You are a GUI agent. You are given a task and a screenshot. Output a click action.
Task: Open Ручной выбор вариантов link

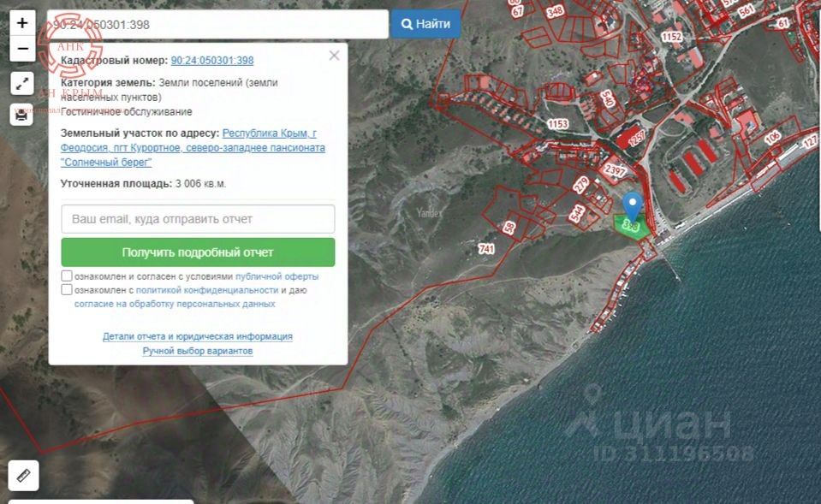coord(198,351)
